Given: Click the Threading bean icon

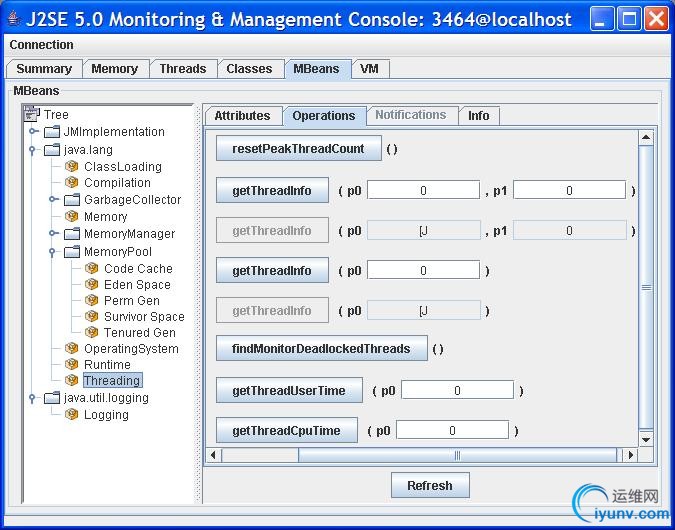Looking at the screenshot, I should [x=71, y=380].
